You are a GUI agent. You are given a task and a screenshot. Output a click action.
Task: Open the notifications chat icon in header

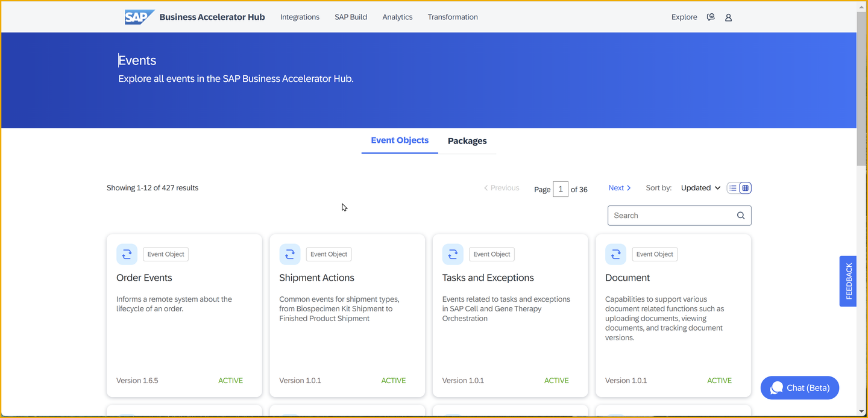point(711,17)
